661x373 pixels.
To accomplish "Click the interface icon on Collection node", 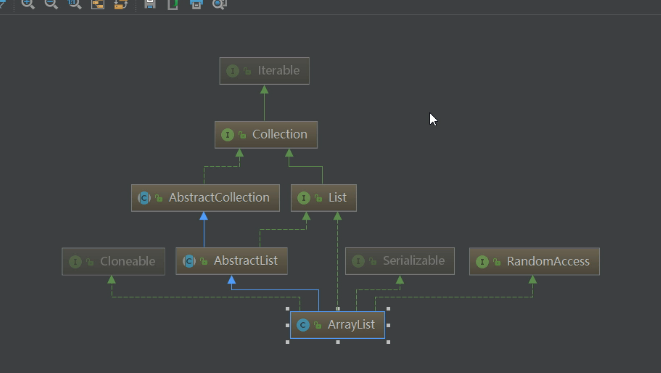I will tap(228, 135).
